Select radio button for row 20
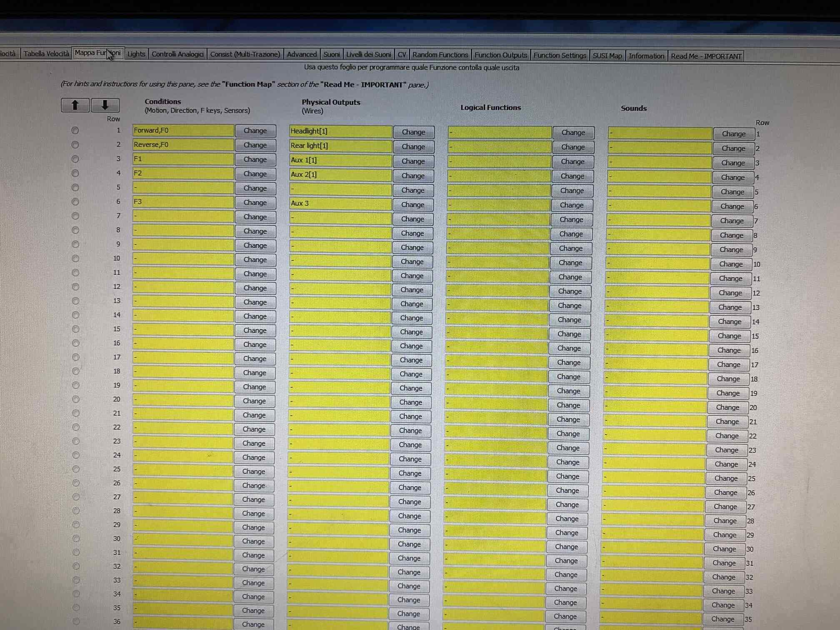Viewport: 840px width, 630px height. pos(76,399)
